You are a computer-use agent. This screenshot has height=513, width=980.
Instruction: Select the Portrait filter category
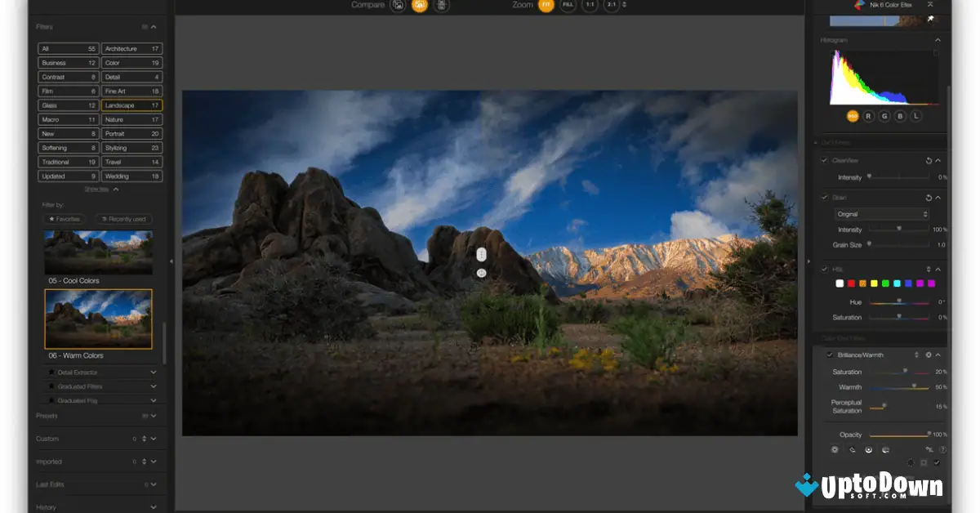click(x=132, y=134)
